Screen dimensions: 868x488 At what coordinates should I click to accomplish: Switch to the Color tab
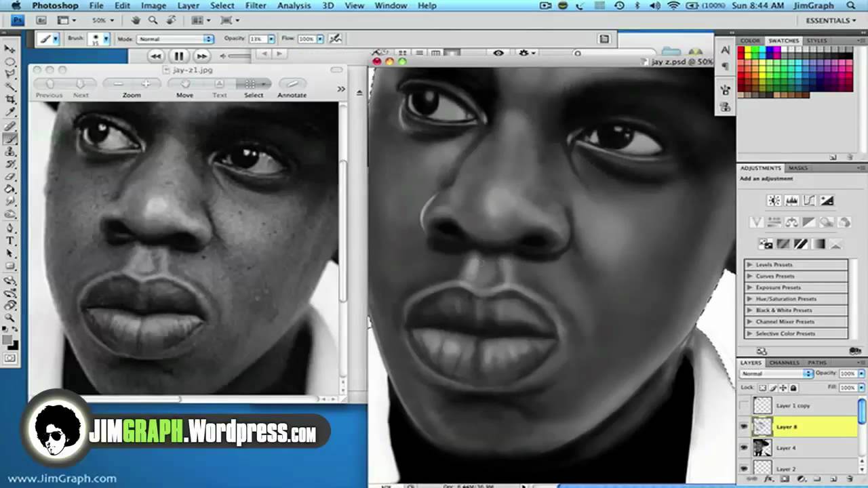pos(751,41)
